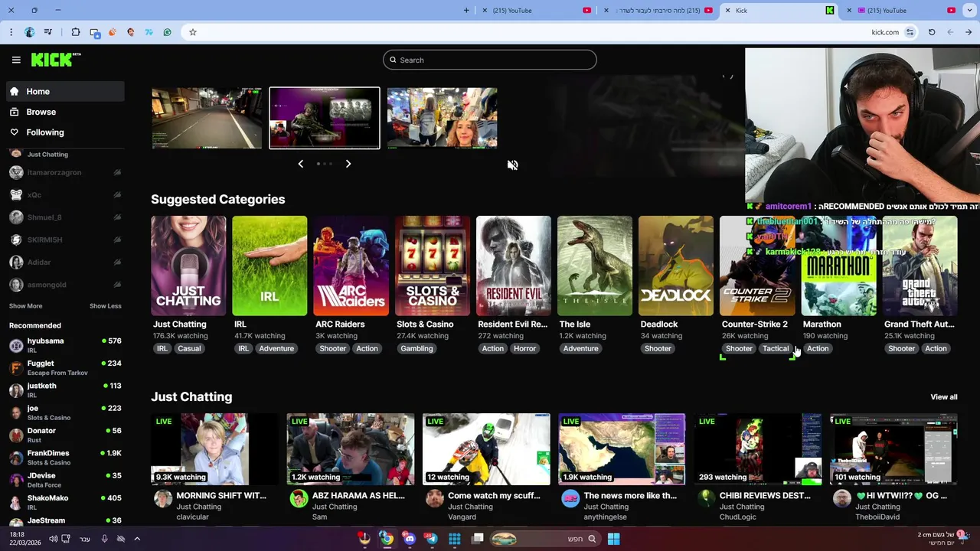Open the Marathon category title

pos(822,324)
